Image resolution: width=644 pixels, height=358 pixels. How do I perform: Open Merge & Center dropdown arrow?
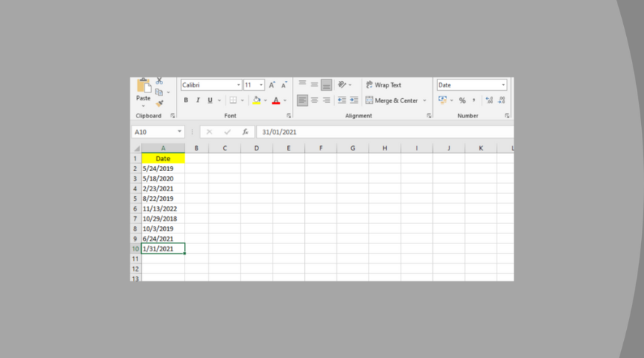tap(424, 101)
